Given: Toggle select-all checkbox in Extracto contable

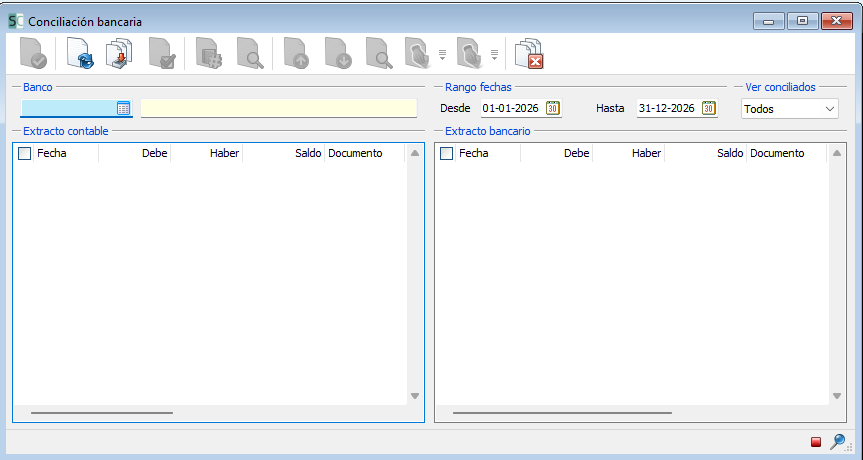Looking at the screenshot, I should [24, 154].
